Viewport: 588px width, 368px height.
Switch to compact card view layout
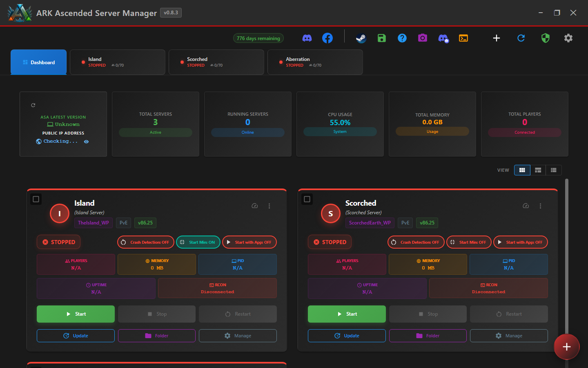(x=538, y=170)
